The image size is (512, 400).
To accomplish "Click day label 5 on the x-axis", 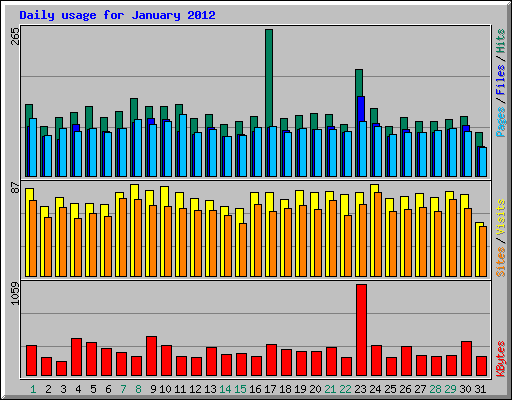I will (x=93, y=389).
